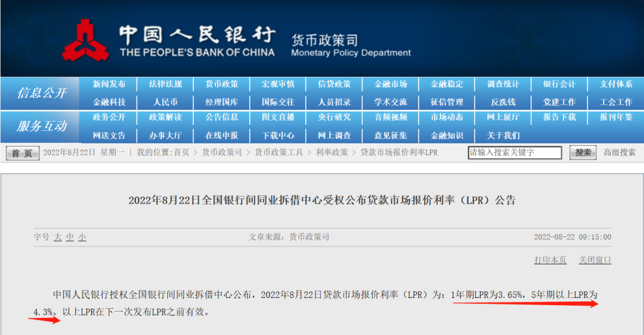Select 工会工作 navigation link
This screenshot has height=335, width=644.
coord(615,102)
